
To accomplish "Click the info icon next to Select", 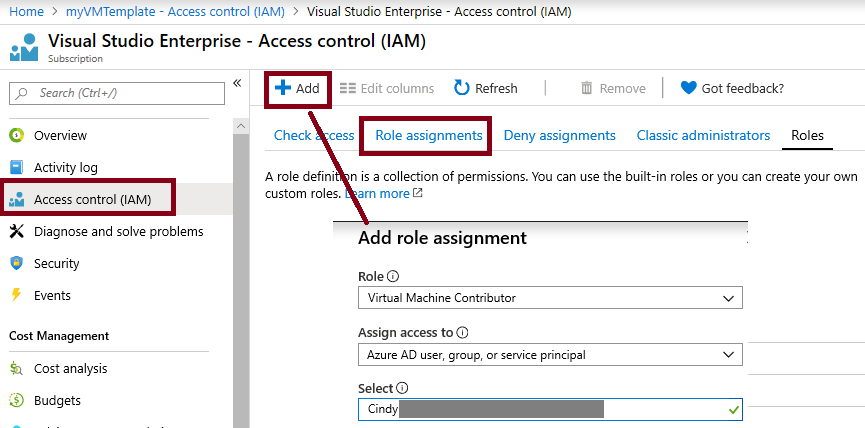I will click(402, 388).
